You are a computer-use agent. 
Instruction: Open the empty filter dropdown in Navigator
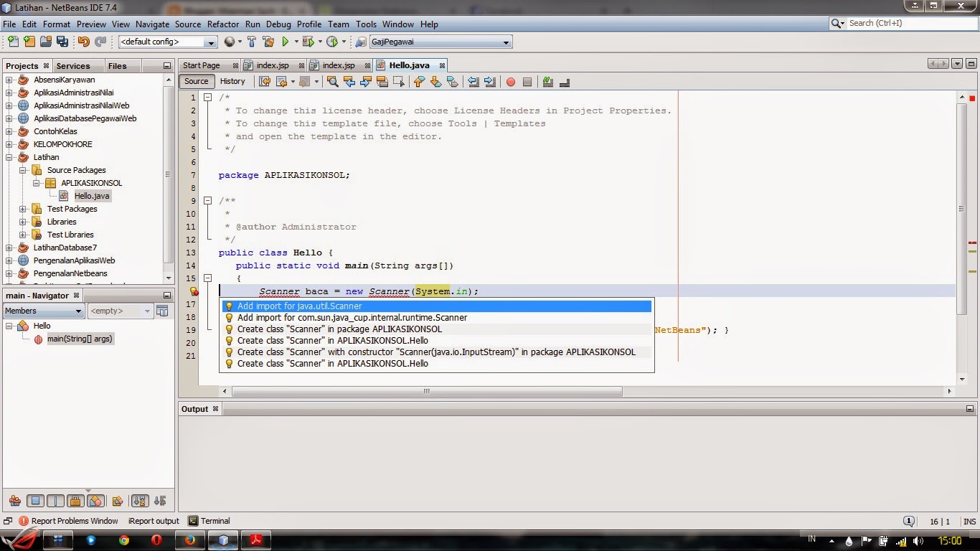coord(120,311)
